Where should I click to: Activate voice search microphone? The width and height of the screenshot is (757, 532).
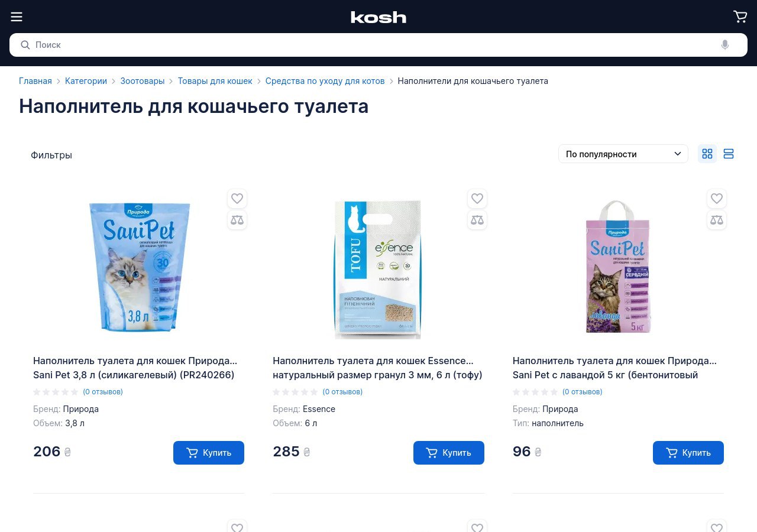pyautogui.click(x=725, y=45)
